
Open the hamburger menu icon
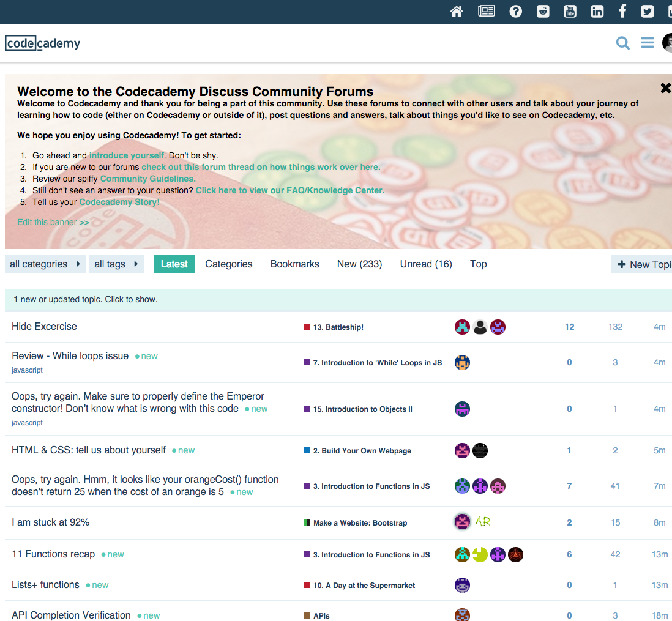pos(647,43)
